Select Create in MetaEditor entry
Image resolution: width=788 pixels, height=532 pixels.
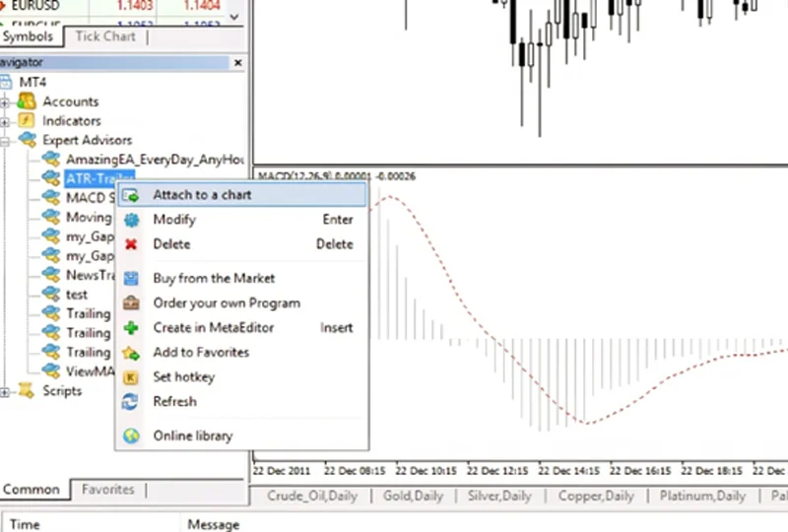tap(241, 328)
